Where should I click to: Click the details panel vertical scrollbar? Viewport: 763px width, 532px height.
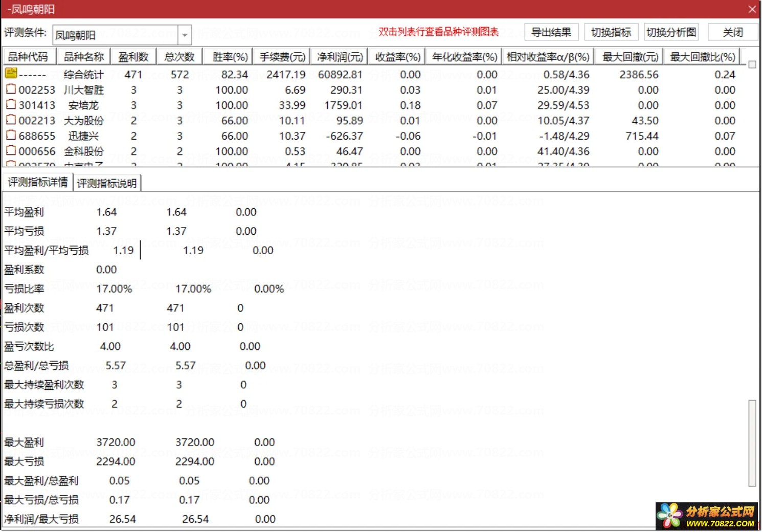[x=752, y=443]
